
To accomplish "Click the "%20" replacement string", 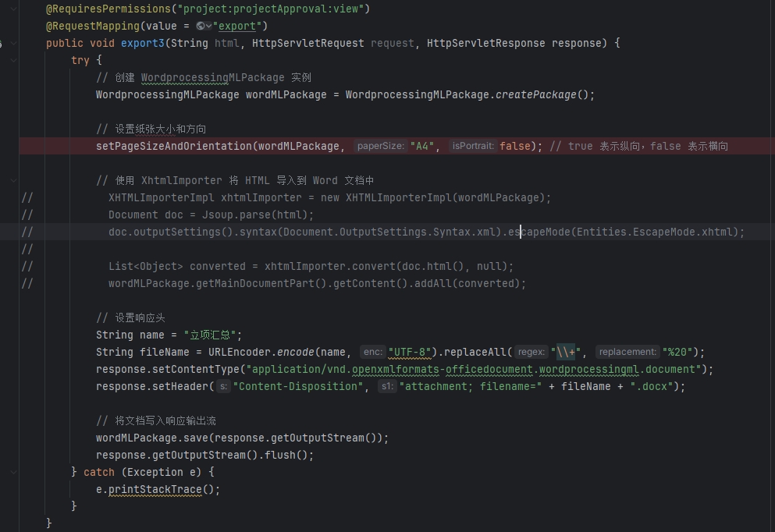I will pos(677,353).
